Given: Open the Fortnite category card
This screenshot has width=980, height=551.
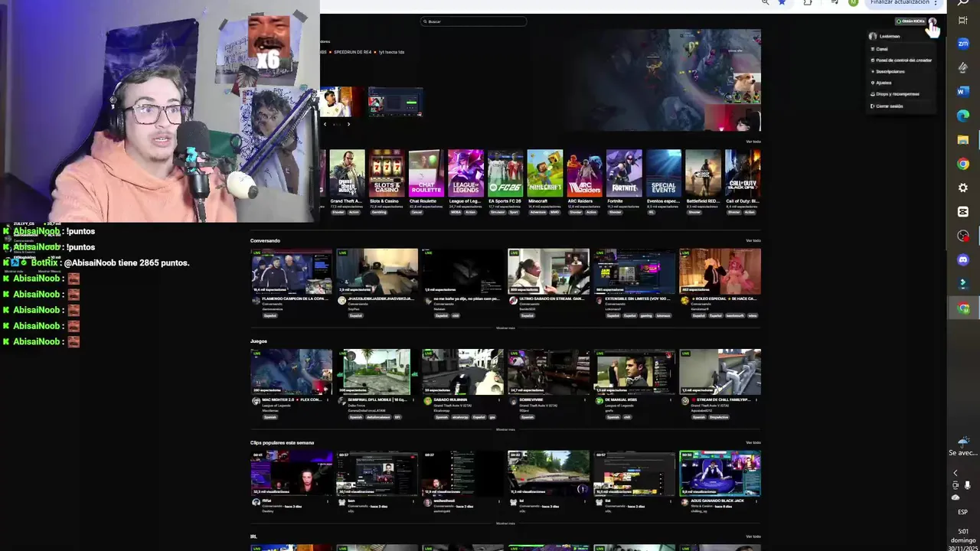Looking at the screenshot, I should click(624, 174).
